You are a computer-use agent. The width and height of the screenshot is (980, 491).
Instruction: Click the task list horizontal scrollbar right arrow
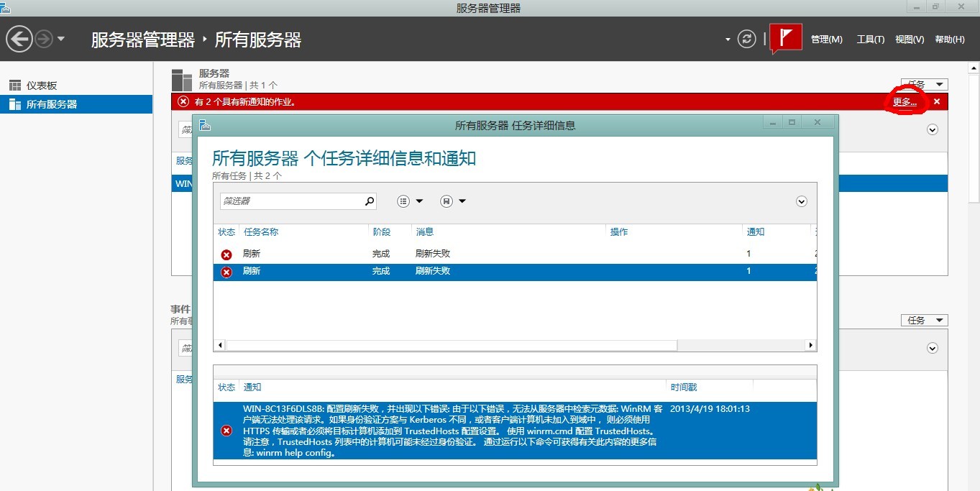[x=811, y=346]
